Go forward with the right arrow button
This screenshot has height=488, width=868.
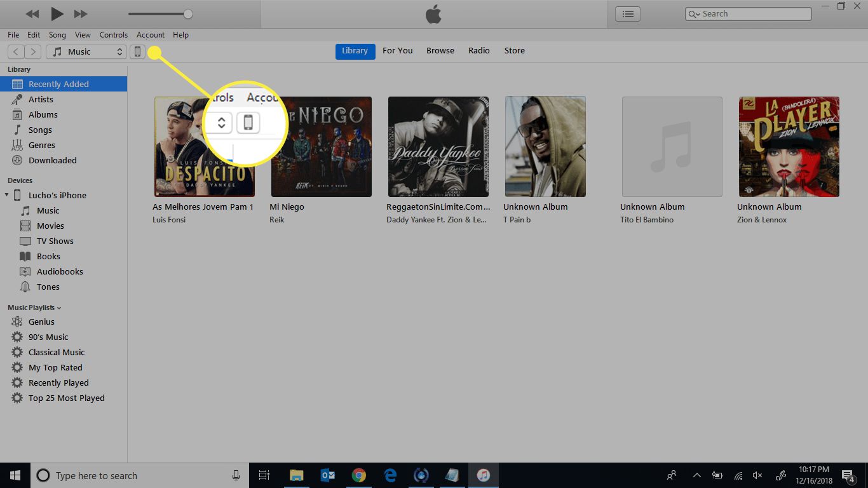pos(33,52)
